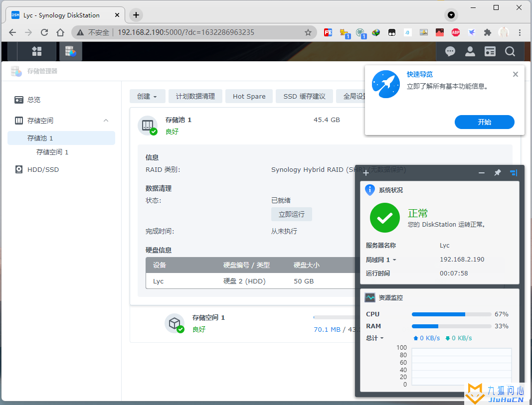532x405 pixels.
Task: Click the 硬盘大小 column header
Action: [306, 265]
